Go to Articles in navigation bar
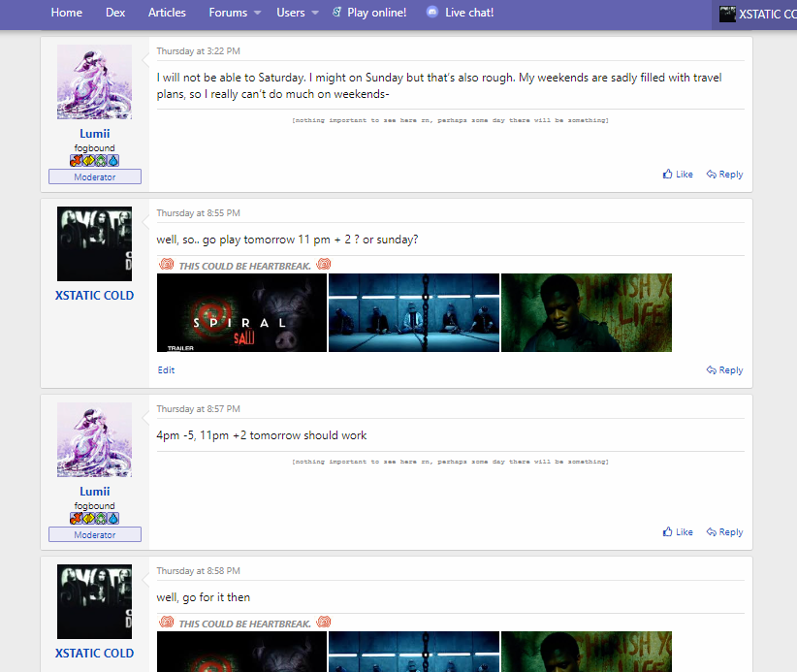 pyautogui.click(x=167, y=13)
